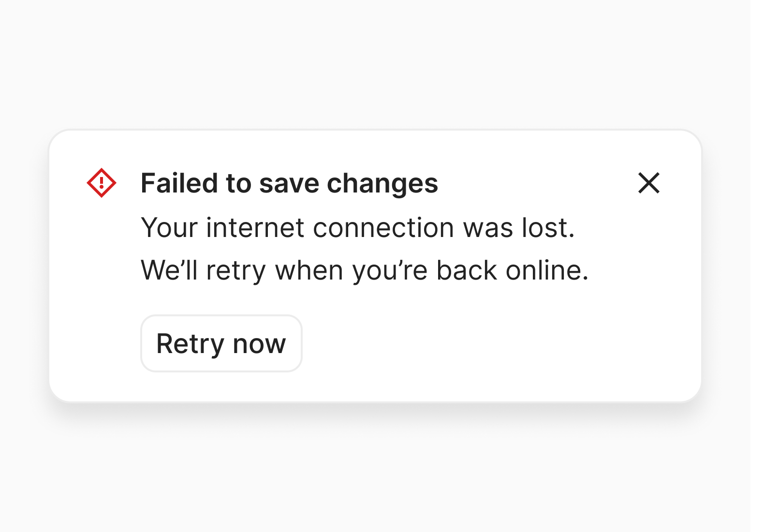Click the red diamond error icon
764x532 pixels.
tap(102, 183)
